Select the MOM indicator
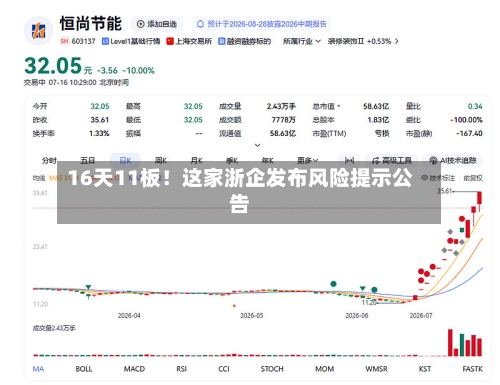 [x=324, y=369]
